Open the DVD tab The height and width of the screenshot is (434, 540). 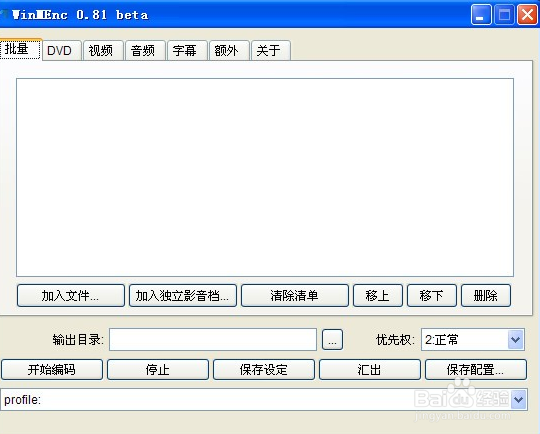tap(62, 51)
